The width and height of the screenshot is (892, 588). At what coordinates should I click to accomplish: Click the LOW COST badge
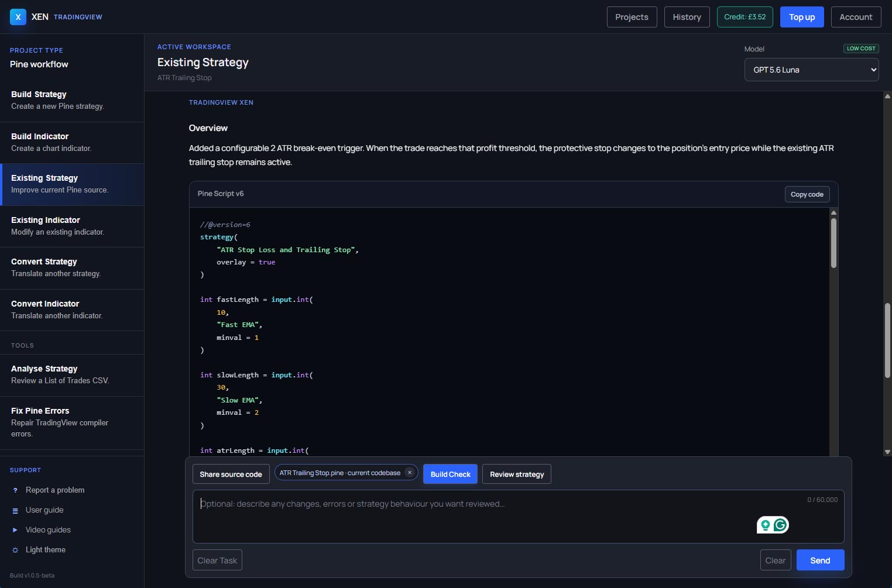(861, 49)
